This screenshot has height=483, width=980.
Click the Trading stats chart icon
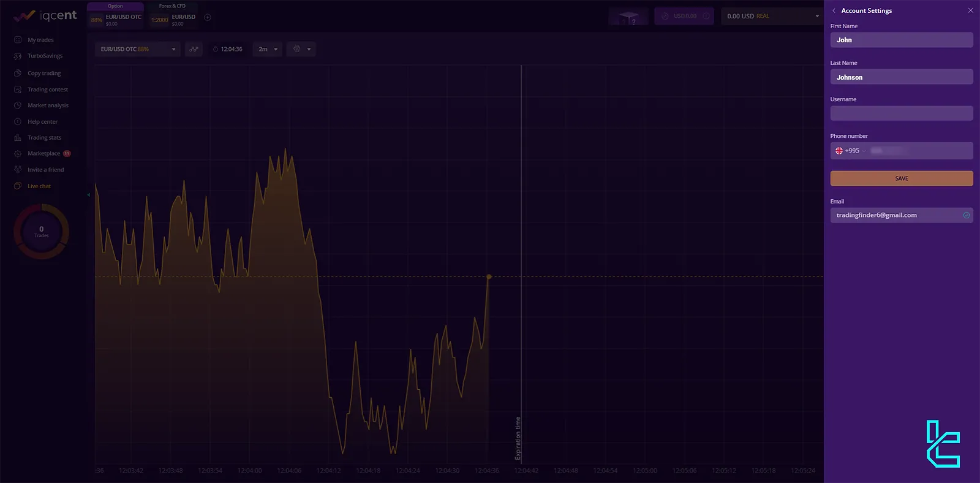click(18, 137)
